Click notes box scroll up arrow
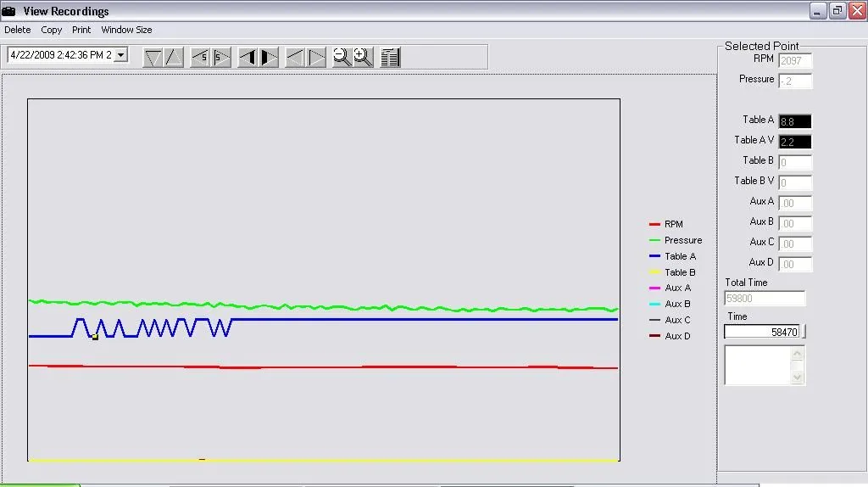This screenshot has width=868, height=487. (x=797, y=354)
